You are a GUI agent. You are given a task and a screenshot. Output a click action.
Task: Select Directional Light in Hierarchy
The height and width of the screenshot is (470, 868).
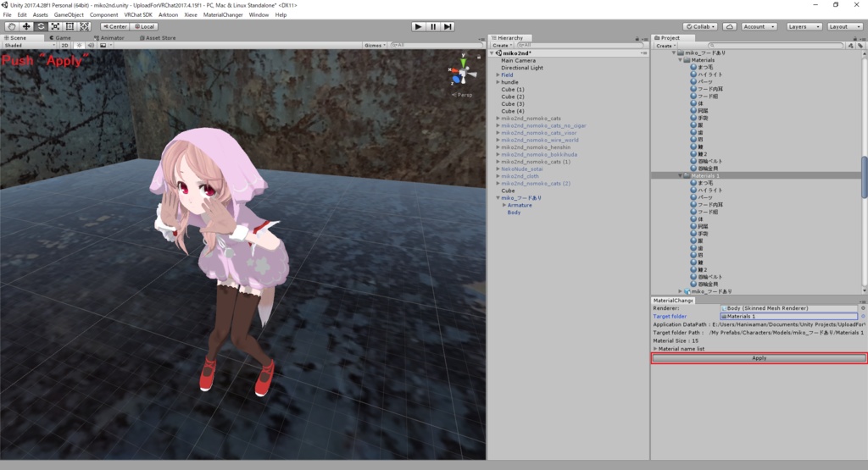point(522,68)
